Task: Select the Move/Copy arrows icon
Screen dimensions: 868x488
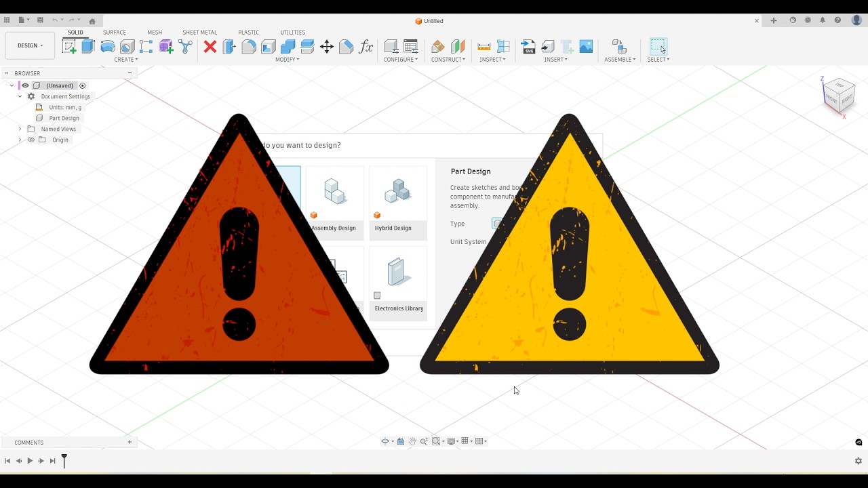Action: click(327, 47)
